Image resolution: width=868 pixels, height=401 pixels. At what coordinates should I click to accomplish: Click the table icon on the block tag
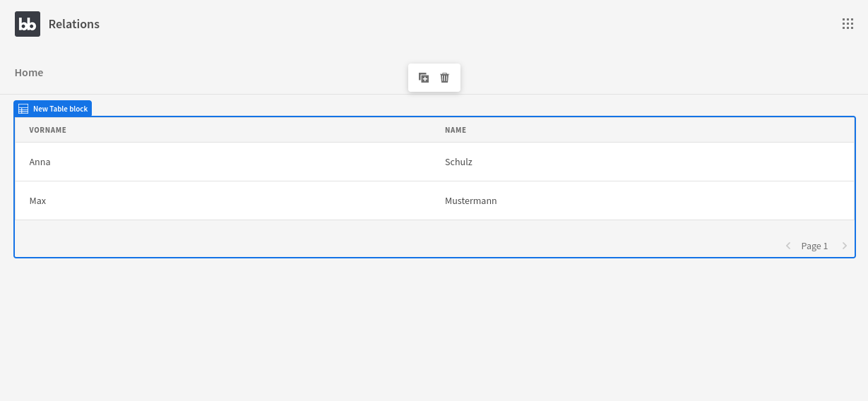pos(23,109)
